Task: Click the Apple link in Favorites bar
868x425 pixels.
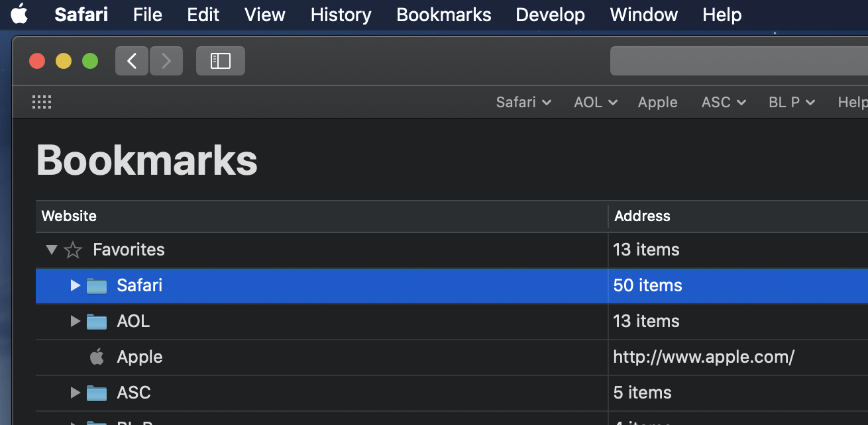Action: [x=657, y=102]
